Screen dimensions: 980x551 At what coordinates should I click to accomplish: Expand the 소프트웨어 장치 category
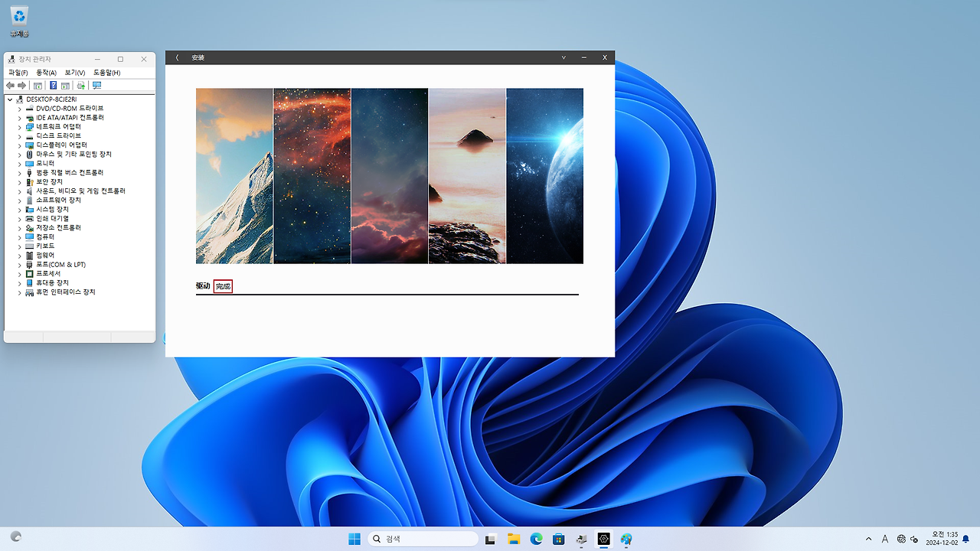(20, 201)
